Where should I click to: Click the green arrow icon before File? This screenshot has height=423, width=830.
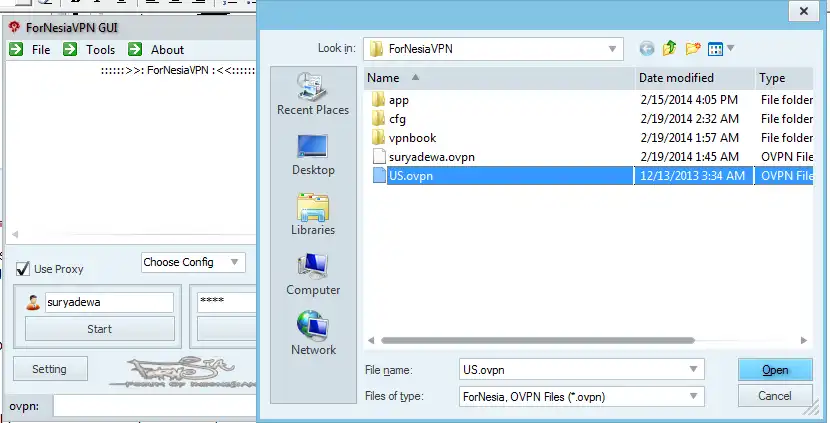[16, 49]
